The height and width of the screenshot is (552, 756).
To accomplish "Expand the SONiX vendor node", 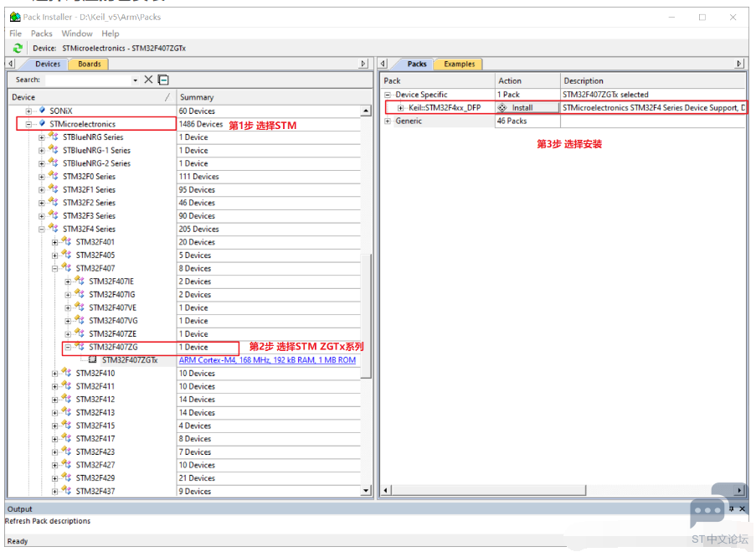I will coord(29,111).
